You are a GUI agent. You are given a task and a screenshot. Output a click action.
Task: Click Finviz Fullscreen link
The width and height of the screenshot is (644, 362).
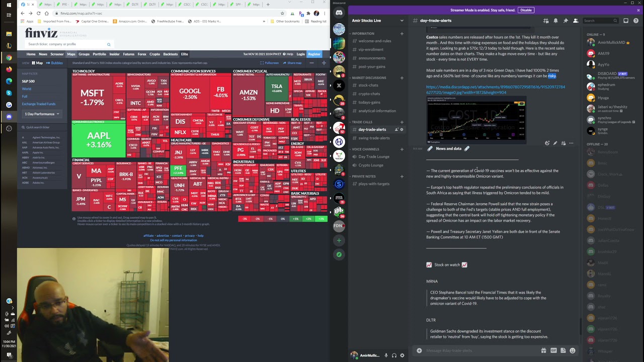pos(269,63)
